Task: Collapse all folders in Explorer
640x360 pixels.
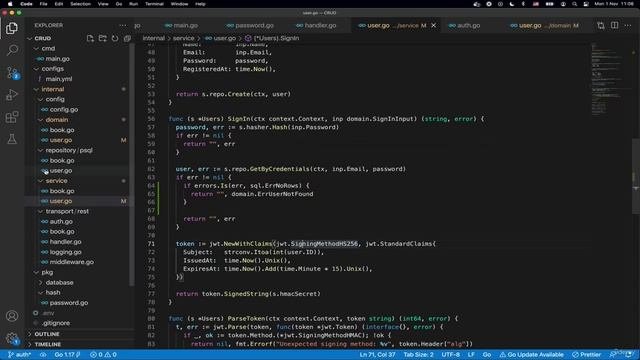Action: [x=127, y=38]
